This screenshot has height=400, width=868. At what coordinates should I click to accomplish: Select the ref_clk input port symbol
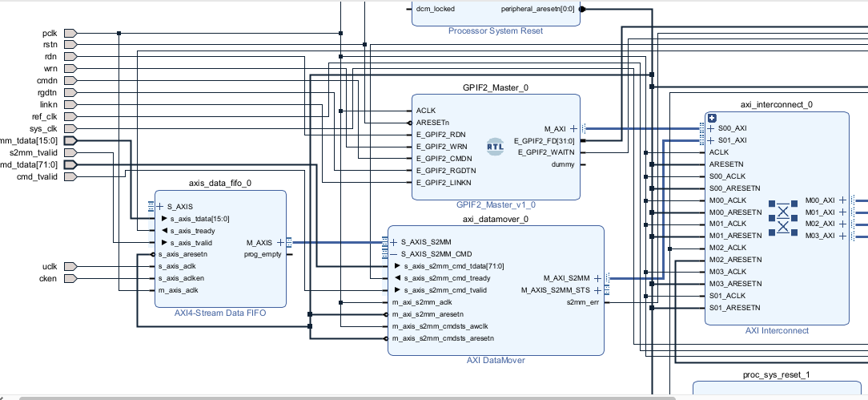70,116
